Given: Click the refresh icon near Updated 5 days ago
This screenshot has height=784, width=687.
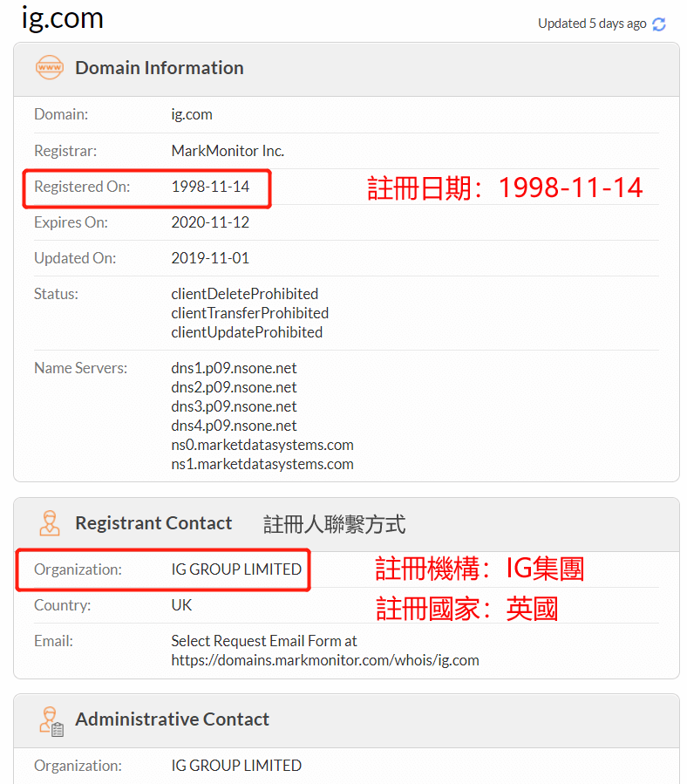Looking at the screenshot, I should (x=660, y=24).
